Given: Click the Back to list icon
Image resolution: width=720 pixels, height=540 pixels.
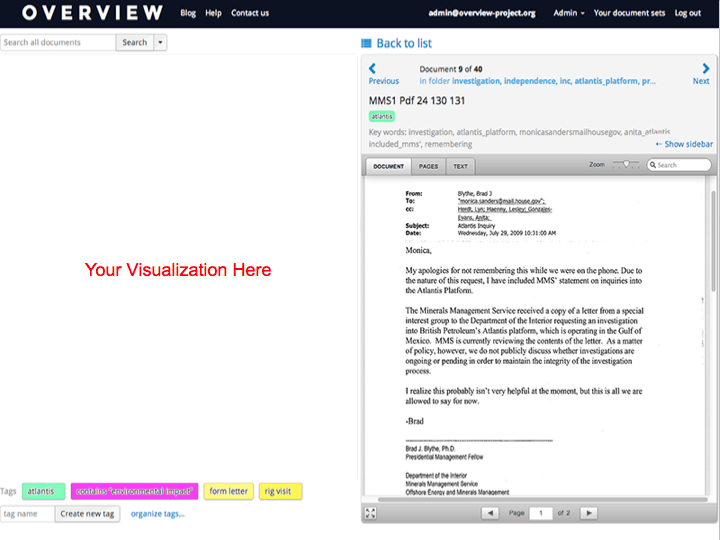Looking at the screenshot, I should 366,43.
